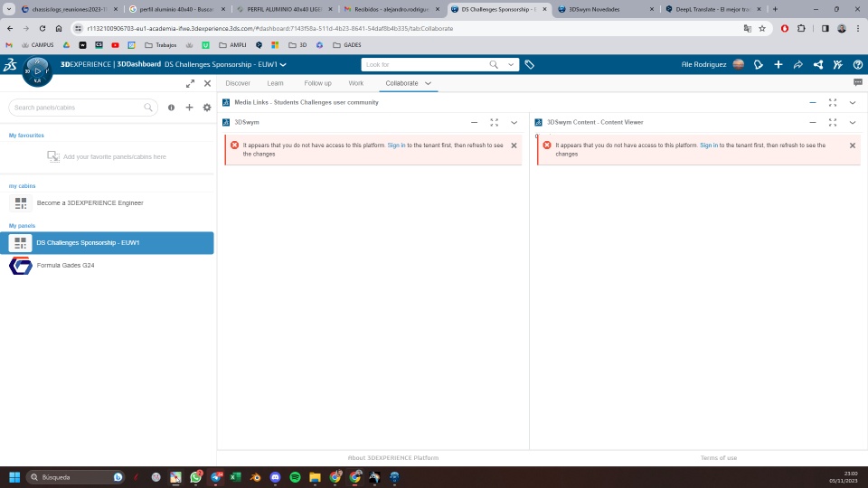Maximize the Media Links widget
Screen dimensions: 868x488
tap(833, 102)
